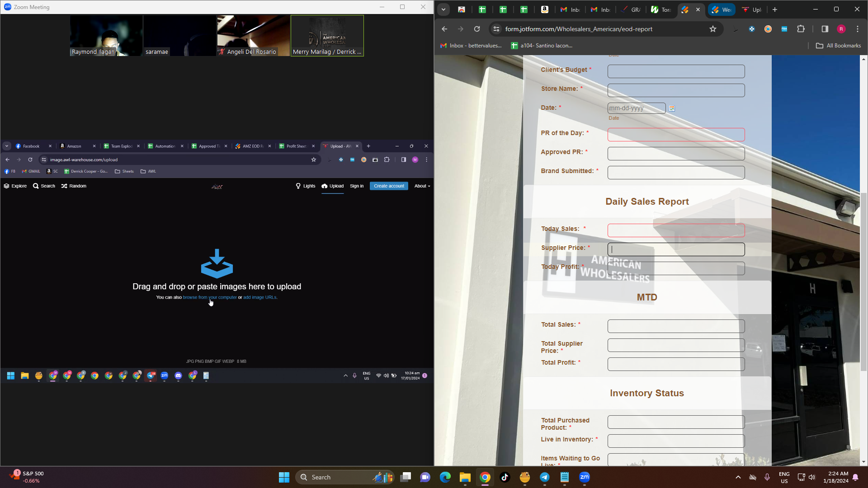The height and width of the screenshot is (488, 868).
Task: Open the Windows Start menu
Action: 284,477
